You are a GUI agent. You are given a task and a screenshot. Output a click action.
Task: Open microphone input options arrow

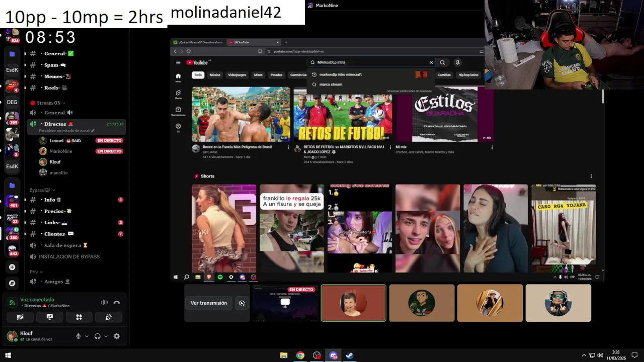point(87,336)
